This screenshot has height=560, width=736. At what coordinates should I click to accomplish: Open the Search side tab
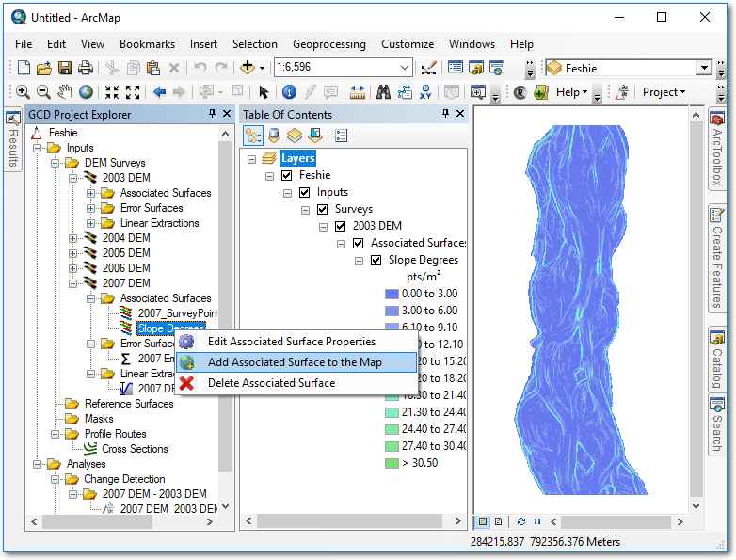click(x=717, y=425)
